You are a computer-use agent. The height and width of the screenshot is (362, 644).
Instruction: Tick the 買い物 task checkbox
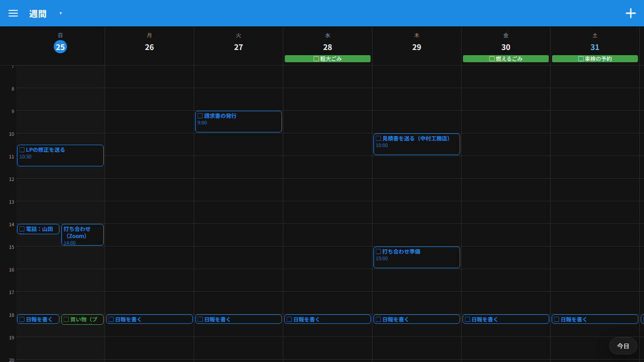pyautogui.click(x=66, y=320)
